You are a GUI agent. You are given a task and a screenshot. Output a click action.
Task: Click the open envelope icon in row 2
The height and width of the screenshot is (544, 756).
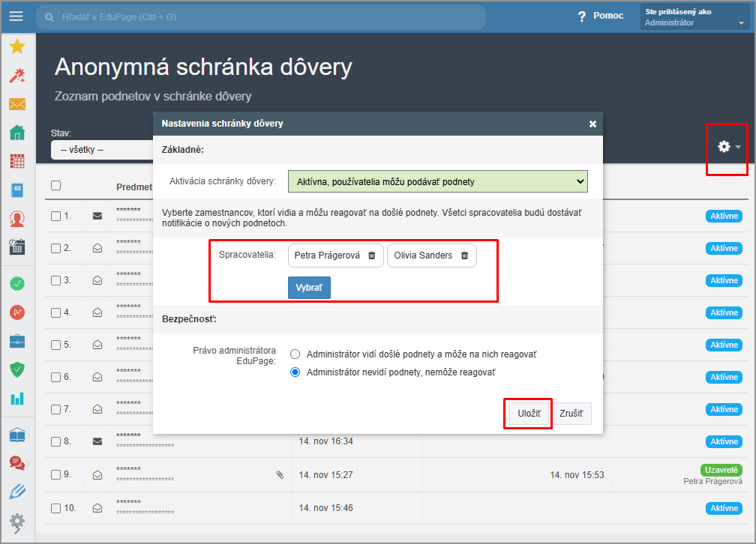point(97,248)
